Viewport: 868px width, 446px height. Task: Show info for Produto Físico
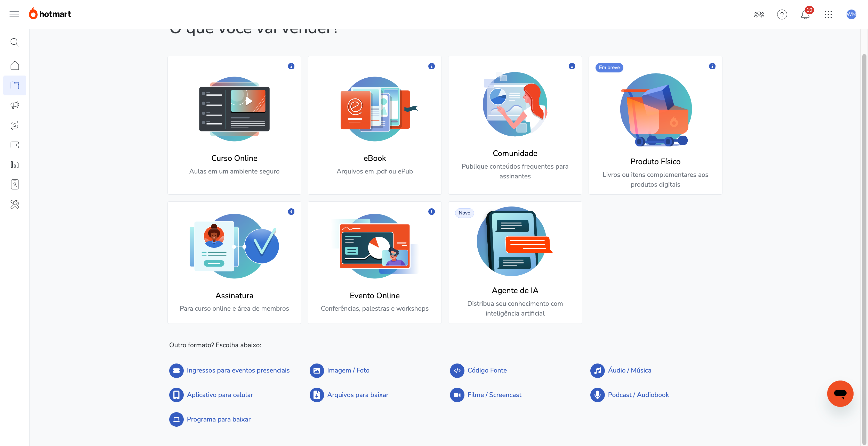click(x=712, y=66)
